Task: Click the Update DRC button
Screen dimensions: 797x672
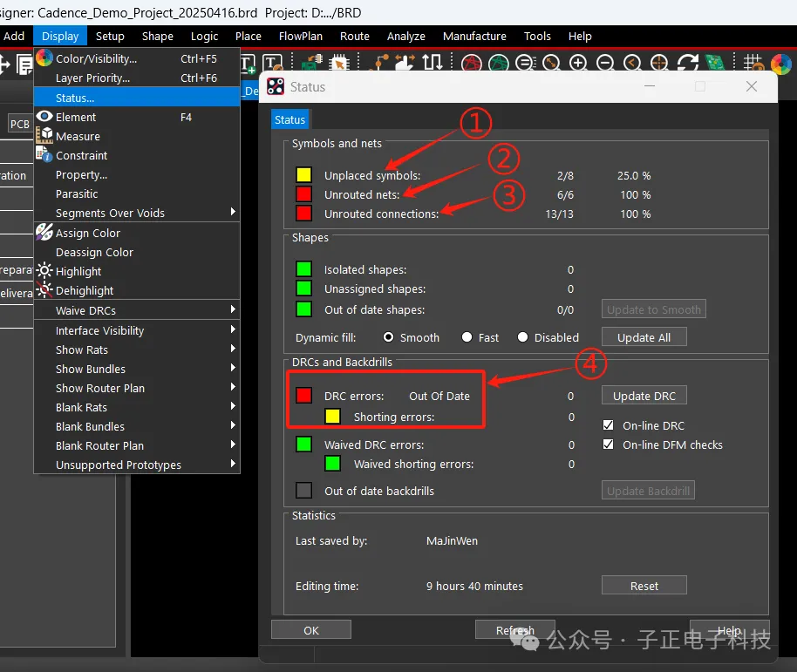Action: (644, 396)
